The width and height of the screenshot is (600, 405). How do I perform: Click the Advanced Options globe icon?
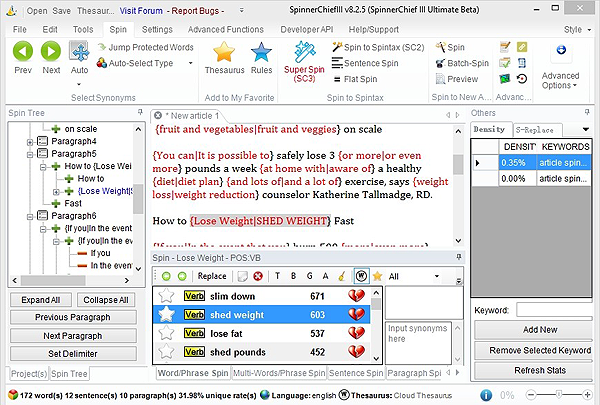(561, 50)
